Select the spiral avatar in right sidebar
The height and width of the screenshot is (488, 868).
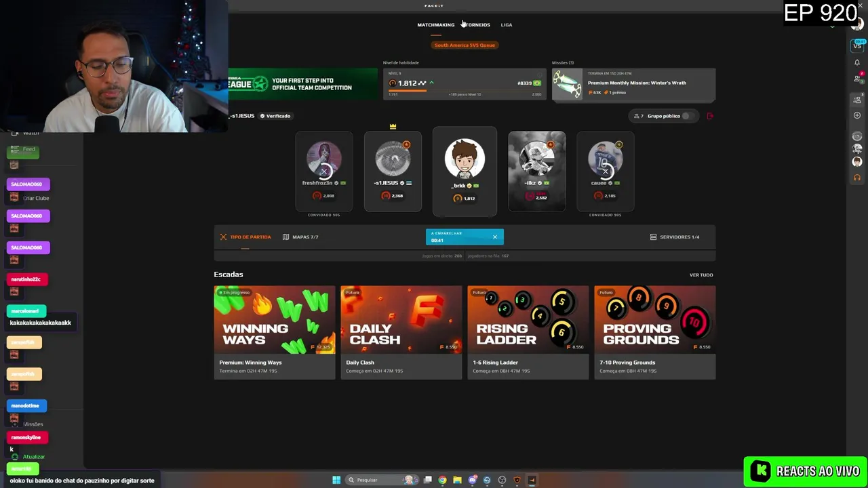pyautogui.click(x=857, y=136)
